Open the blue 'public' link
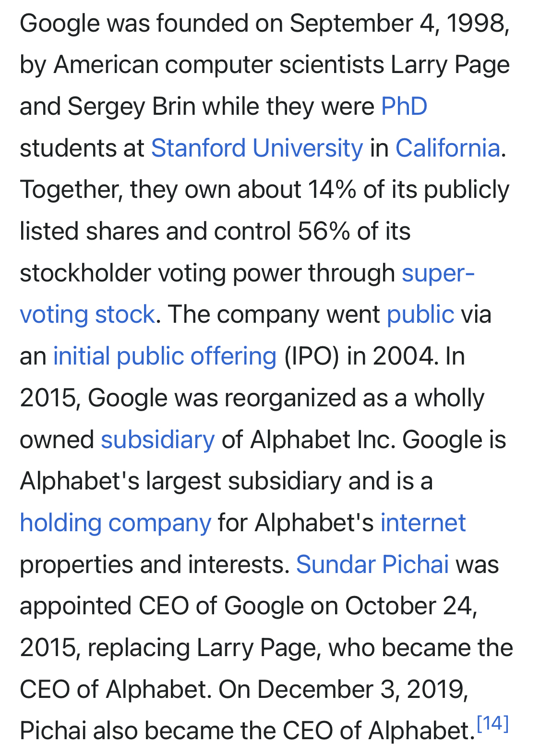540x756 pixels. pyautogui.click(x=420, y=315)
